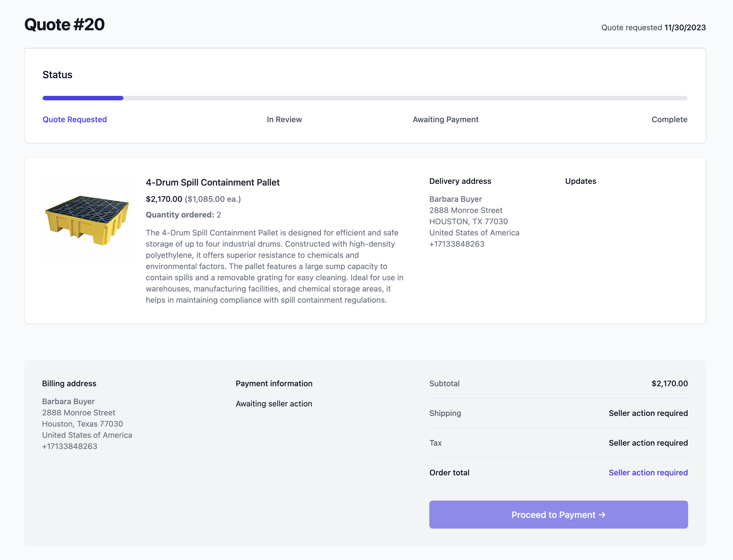The width and height of the screenshot is (733, 560).
Task: Select the In Review status step
Action: (284, 119)
